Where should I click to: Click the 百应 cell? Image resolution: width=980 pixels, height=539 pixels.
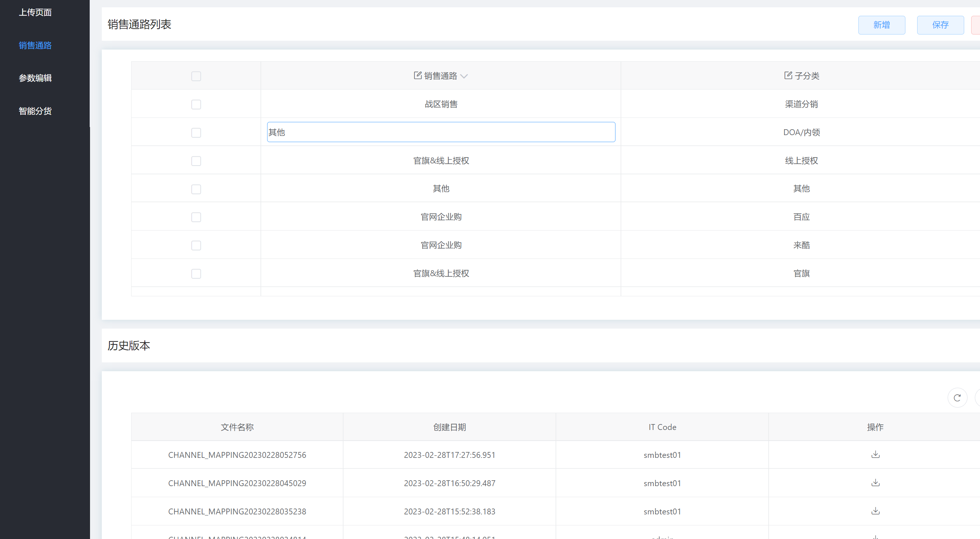click(x=801, y=217)
